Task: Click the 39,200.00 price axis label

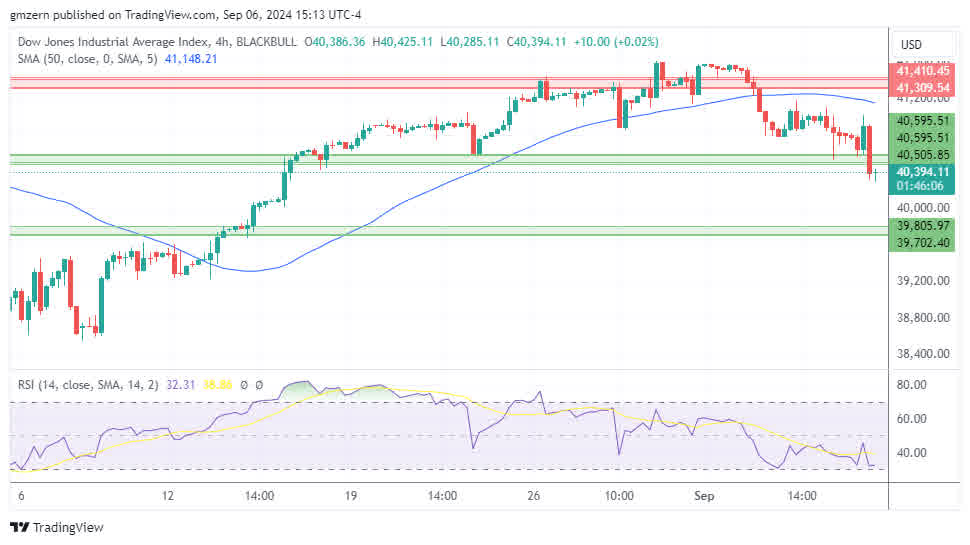Action: [x=922, y=281]
